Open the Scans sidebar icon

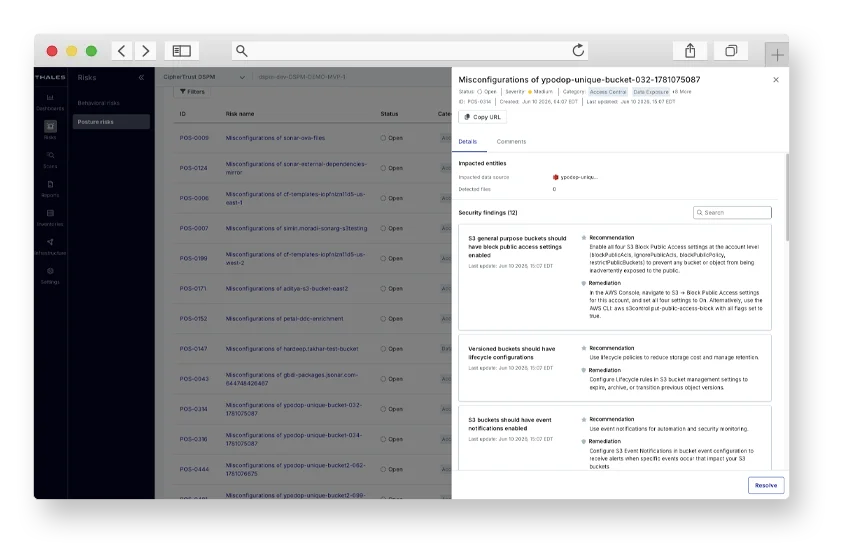coord(50,156)
